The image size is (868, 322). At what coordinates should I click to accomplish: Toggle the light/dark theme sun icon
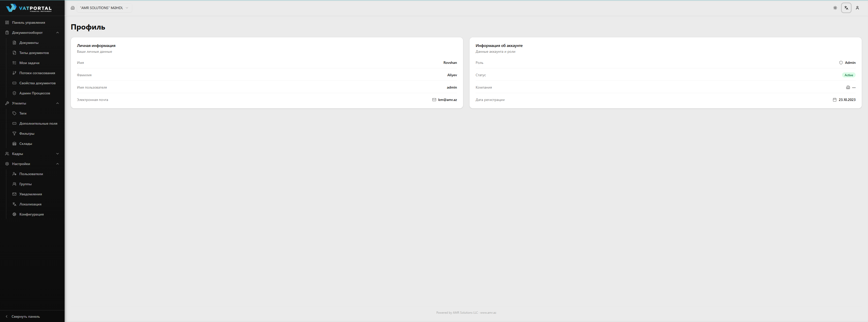[x=835, y=8]
